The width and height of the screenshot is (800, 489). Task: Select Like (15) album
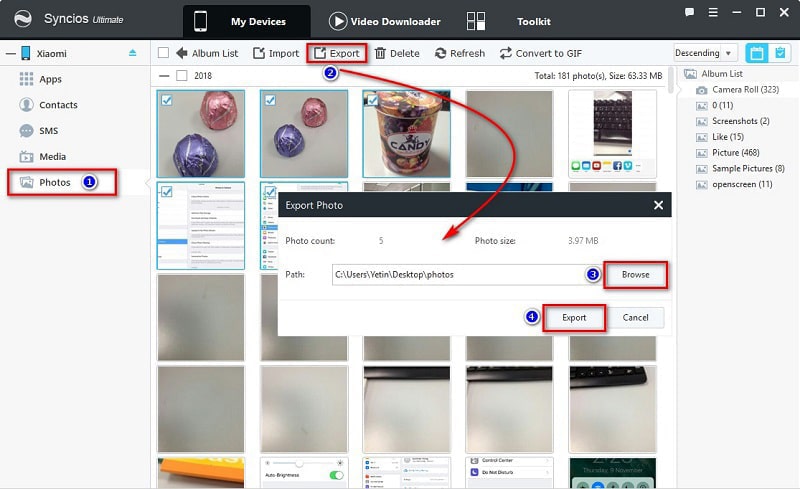point(728,137)
